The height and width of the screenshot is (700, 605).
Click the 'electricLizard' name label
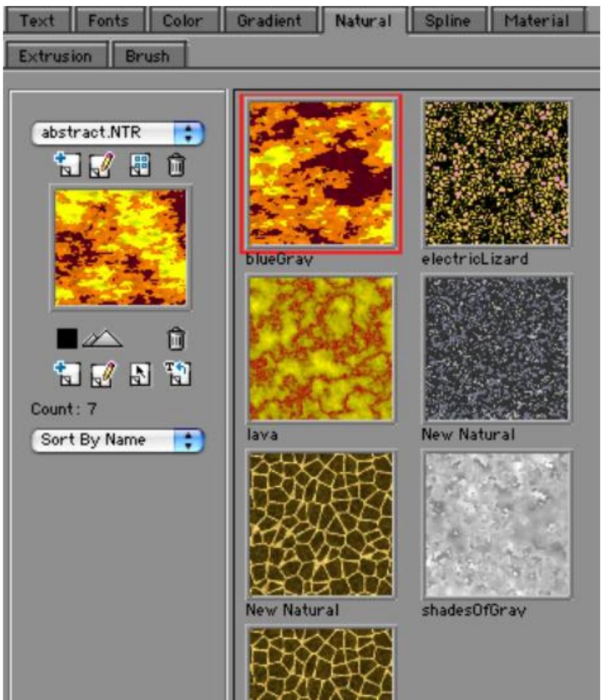click(474, 259)
